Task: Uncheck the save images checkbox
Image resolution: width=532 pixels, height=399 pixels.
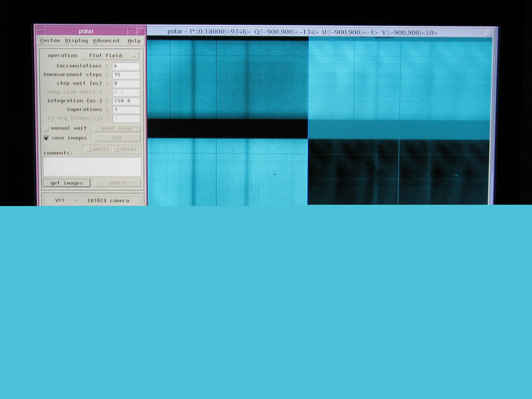Action: [46, 138]
